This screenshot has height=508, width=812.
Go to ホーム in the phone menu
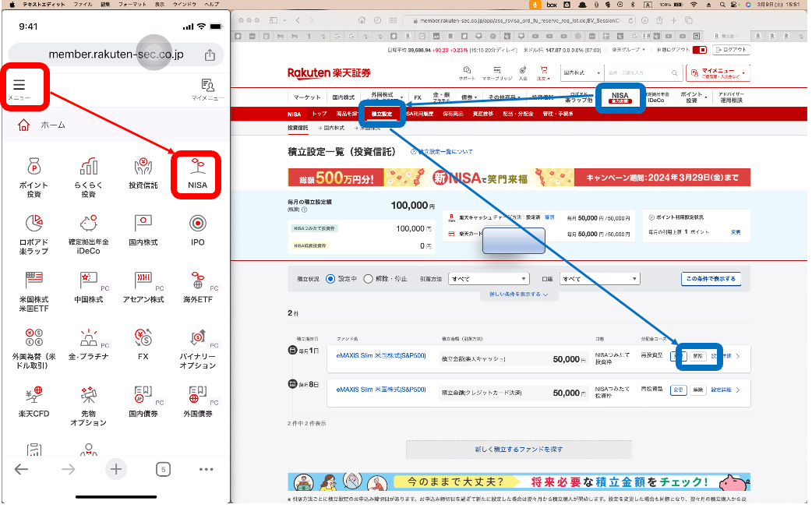(41, 125)
